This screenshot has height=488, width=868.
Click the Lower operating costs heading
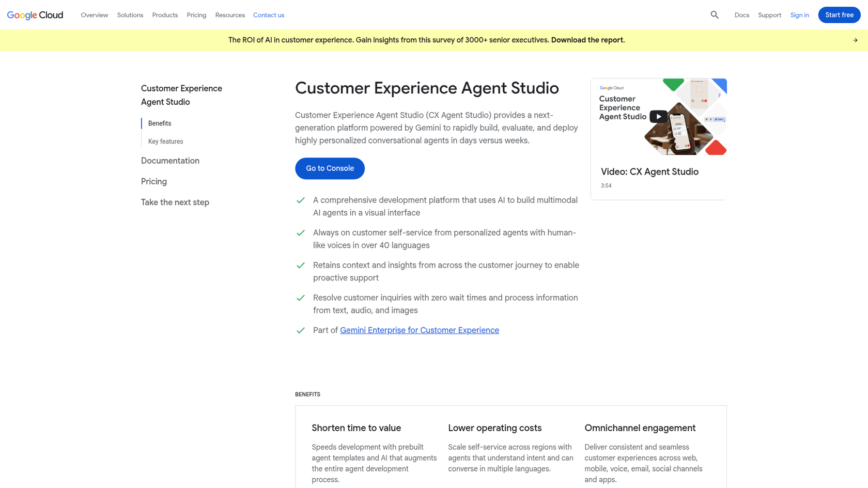495,428
